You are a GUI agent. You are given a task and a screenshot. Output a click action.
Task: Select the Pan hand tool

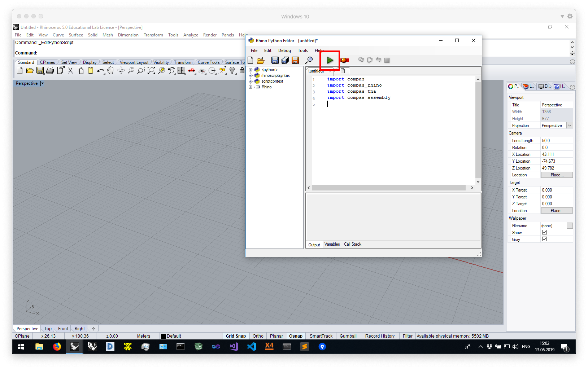(x=110, y=70)
